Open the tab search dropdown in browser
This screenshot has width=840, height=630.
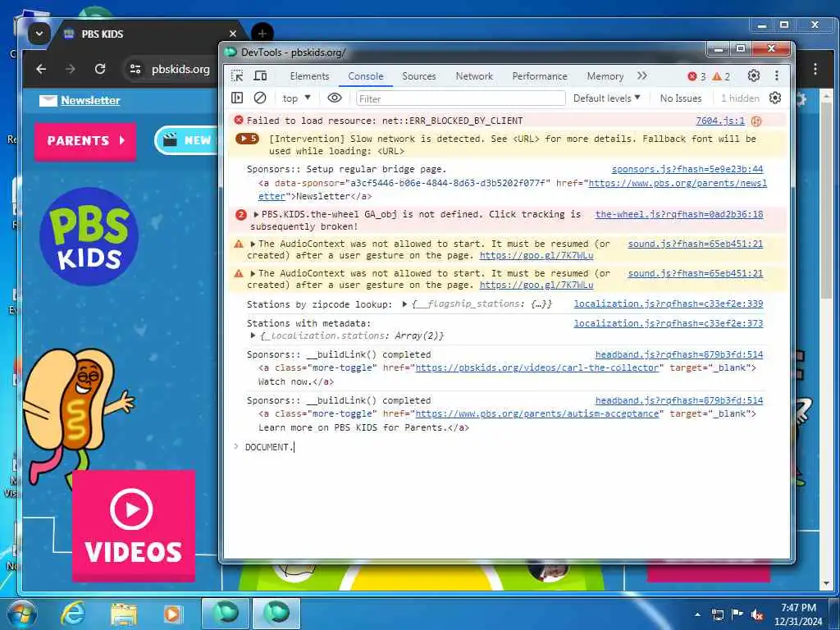pos(39,34)
